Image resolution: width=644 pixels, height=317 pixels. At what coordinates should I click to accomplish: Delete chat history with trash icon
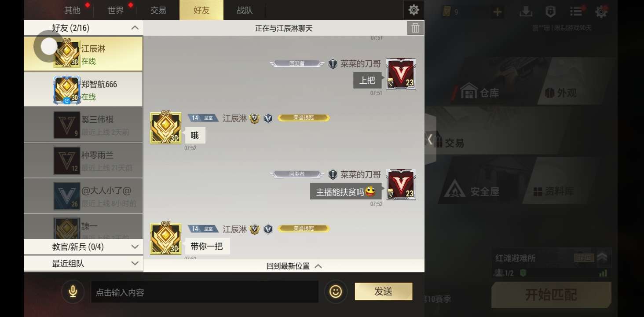click(415, 28)
